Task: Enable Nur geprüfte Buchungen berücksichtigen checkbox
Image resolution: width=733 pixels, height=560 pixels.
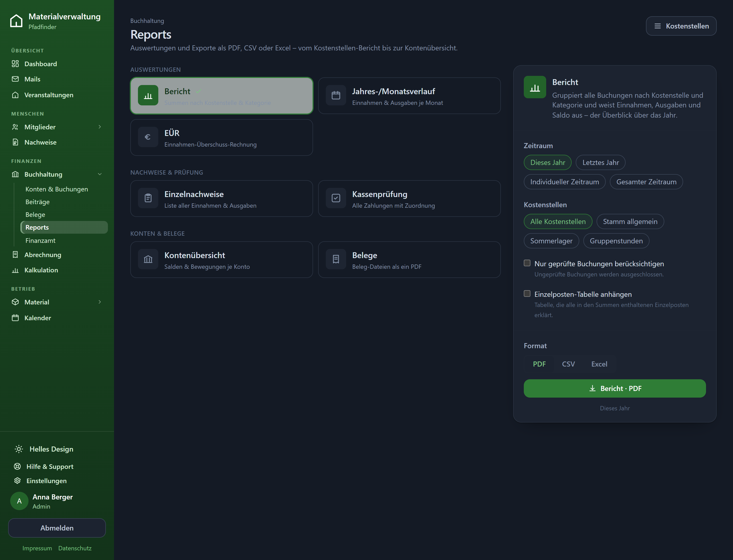Action: [527, 263]
